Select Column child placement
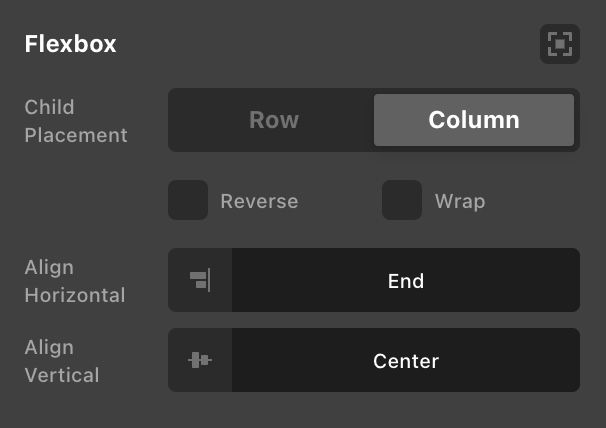This screenshot has height=428, width=606. 474,120
